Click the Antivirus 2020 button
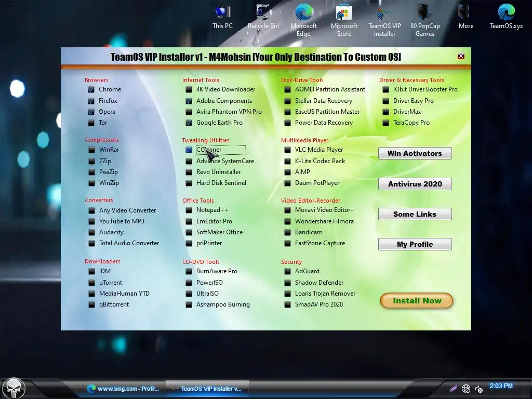Screen dimensions: 532x399 [x=415, y=184]
